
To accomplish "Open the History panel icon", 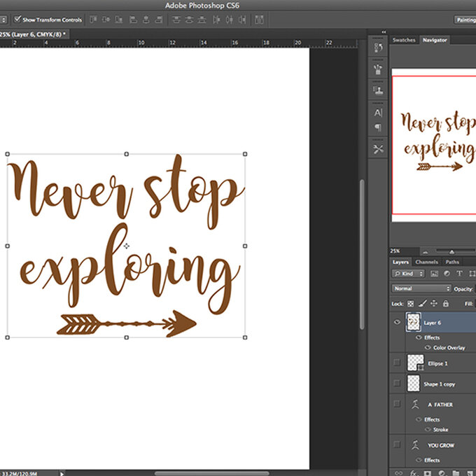I will point(379,48).
